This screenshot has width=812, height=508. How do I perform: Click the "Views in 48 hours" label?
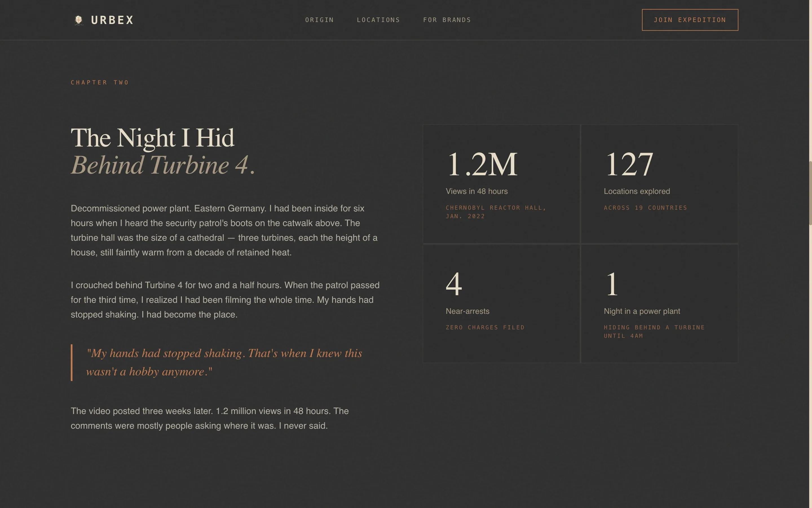coord(476,191)
